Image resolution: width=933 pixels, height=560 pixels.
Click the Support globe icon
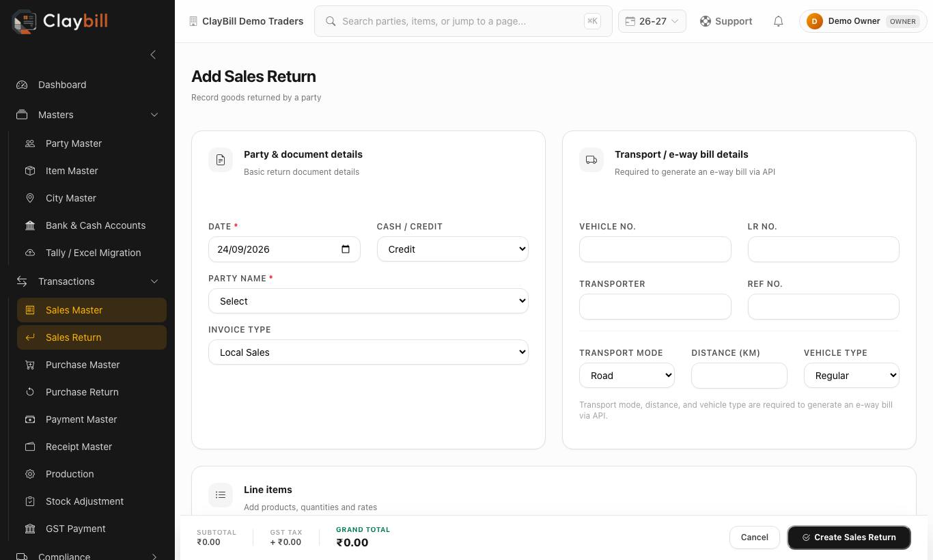pos(706,21)
